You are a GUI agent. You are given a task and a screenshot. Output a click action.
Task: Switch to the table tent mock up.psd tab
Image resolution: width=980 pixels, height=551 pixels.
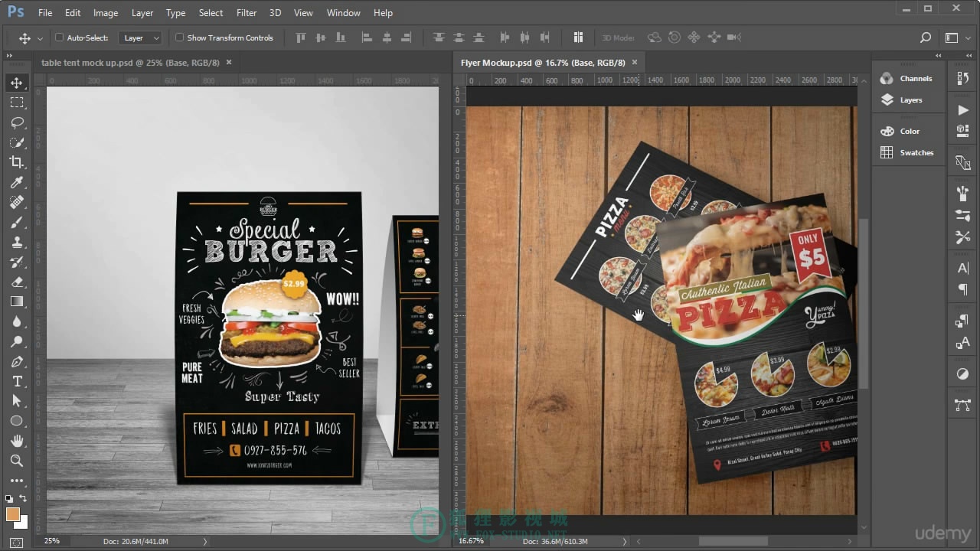130,63
